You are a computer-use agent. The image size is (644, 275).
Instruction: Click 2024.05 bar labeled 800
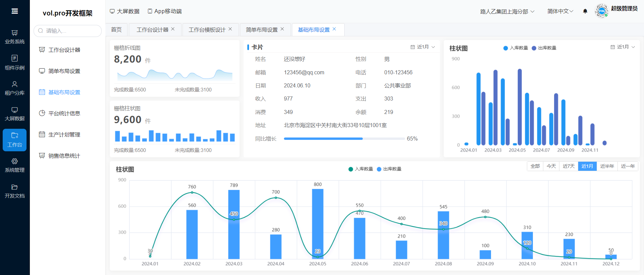[317, 224]
